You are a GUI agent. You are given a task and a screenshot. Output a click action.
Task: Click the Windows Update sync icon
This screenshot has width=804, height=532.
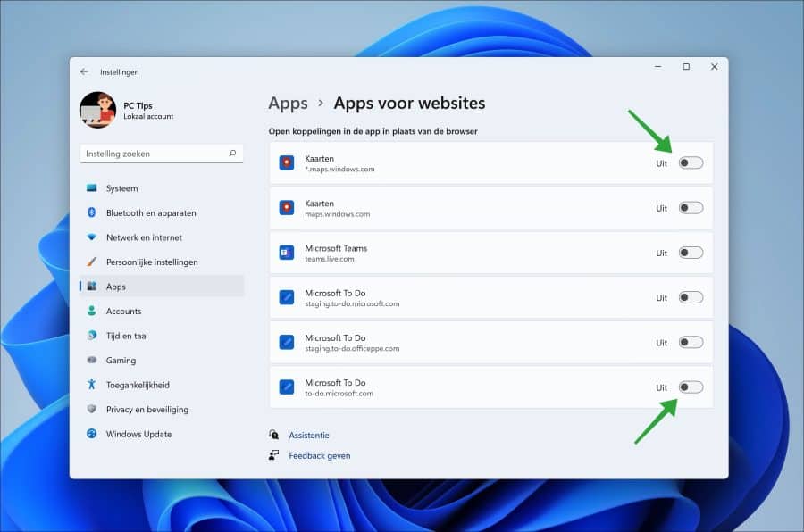click(x=92, y=434)
